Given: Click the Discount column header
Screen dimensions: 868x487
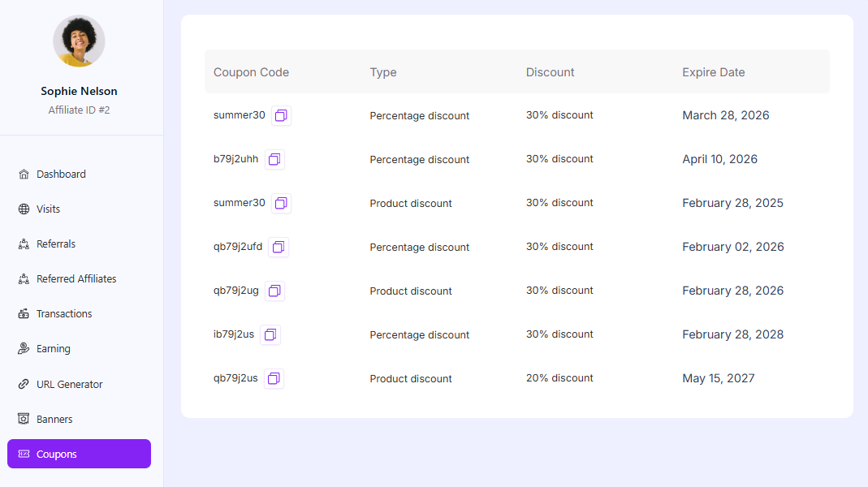Looking at the screenshot, I should [550, 72].
